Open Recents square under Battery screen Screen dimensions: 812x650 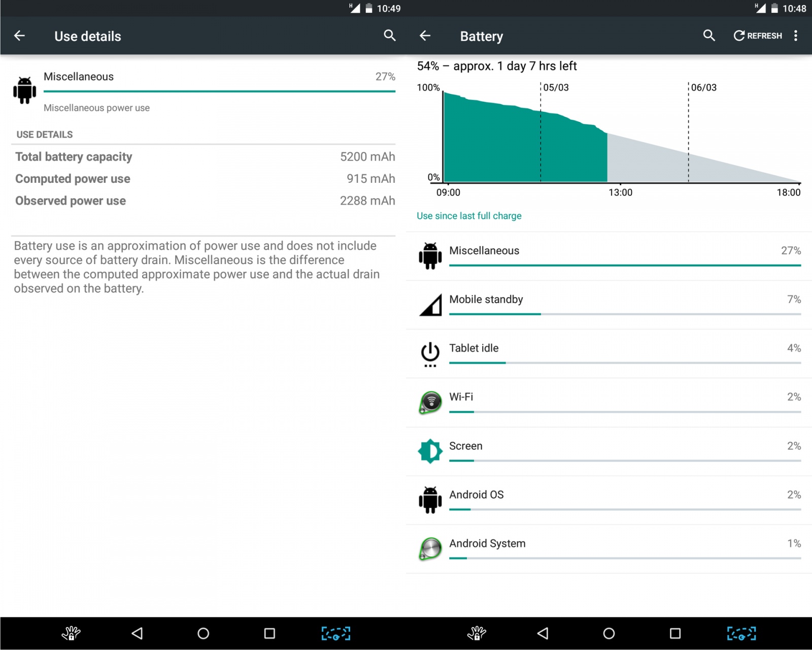click(675, 633)
